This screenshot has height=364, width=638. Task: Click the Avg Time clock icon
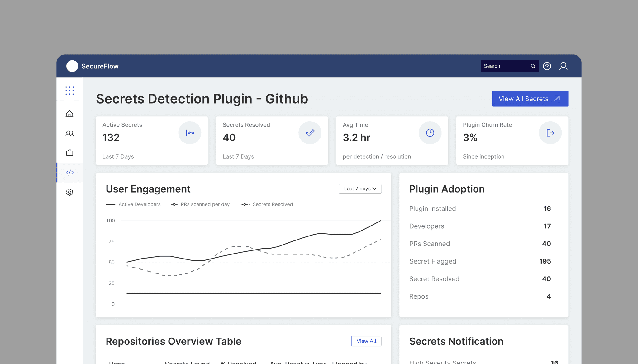click(x=430, y=133)
